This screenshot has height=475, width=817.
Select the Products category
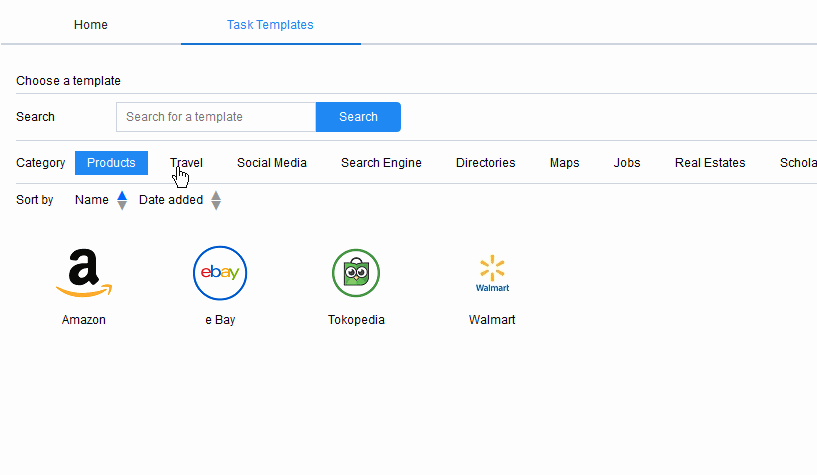[111, 163]
